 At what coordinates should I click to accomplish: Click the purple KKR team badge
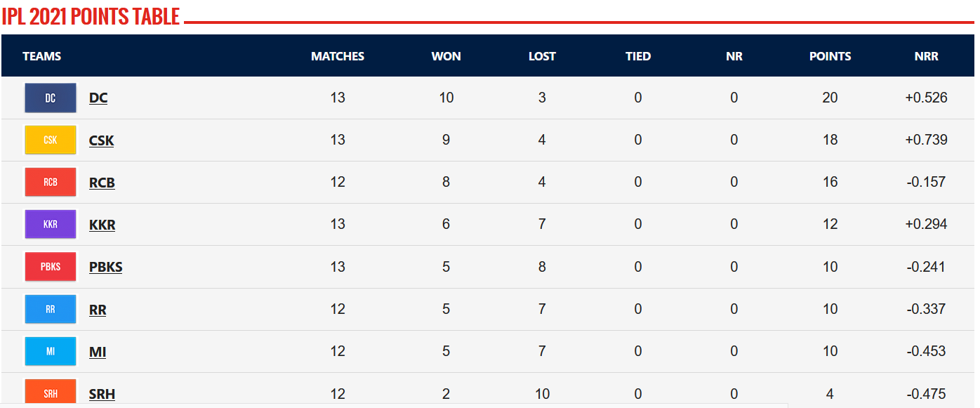tap(51, 224)
